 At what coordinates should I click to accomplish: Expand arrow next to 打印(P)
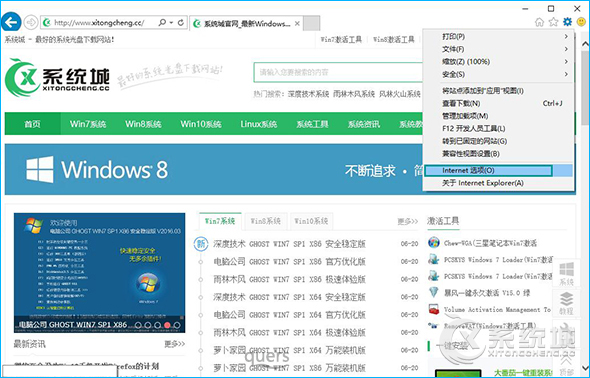pyautogui.click(x=566, y=36)
